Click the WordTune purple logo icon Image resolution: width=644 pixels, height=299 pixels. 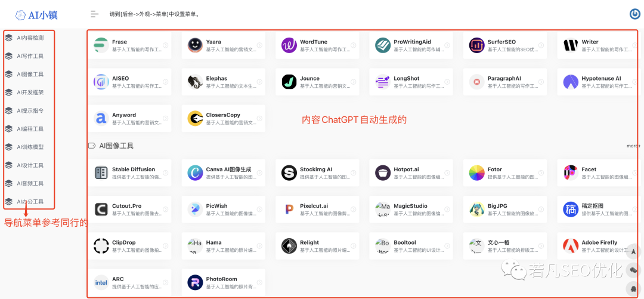289,45
